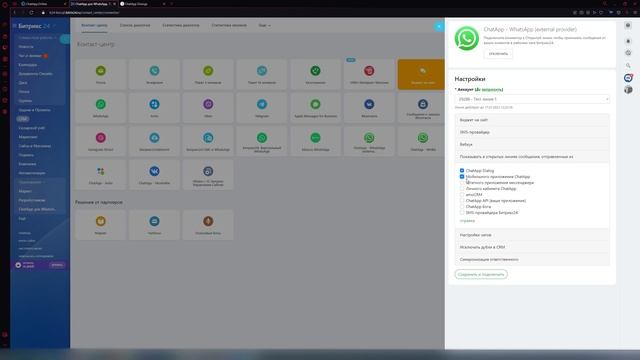Uncheck Мобильного приложения ChatApp checkbox
Screen dimensions: 640x360
(x=462, y=177)
